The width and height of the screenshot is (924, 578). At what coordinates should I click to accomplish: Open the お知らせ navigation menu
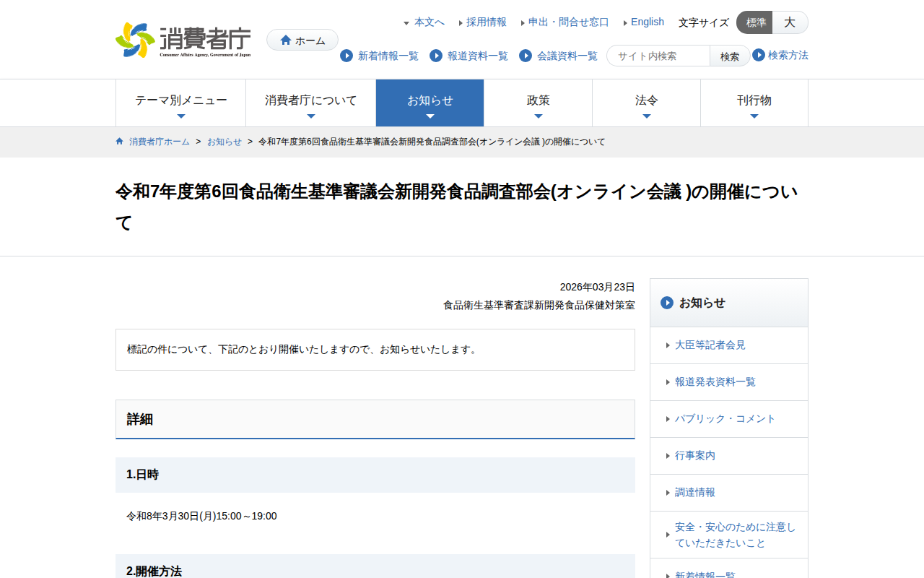[x=430, y=103]
